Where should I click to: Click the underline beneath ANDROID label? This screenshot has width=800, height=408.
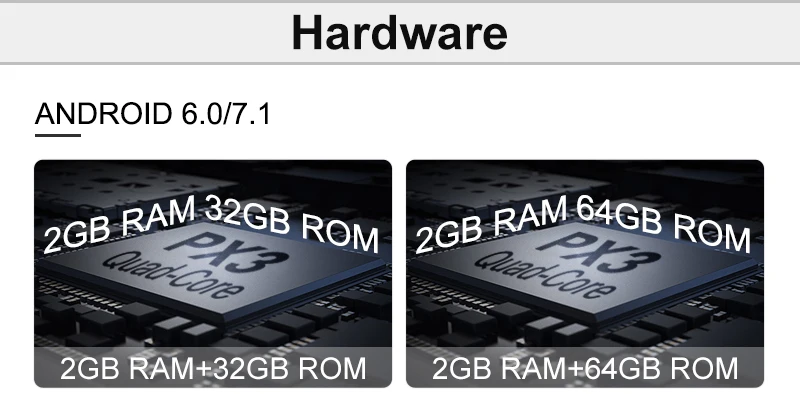point(58,135)
